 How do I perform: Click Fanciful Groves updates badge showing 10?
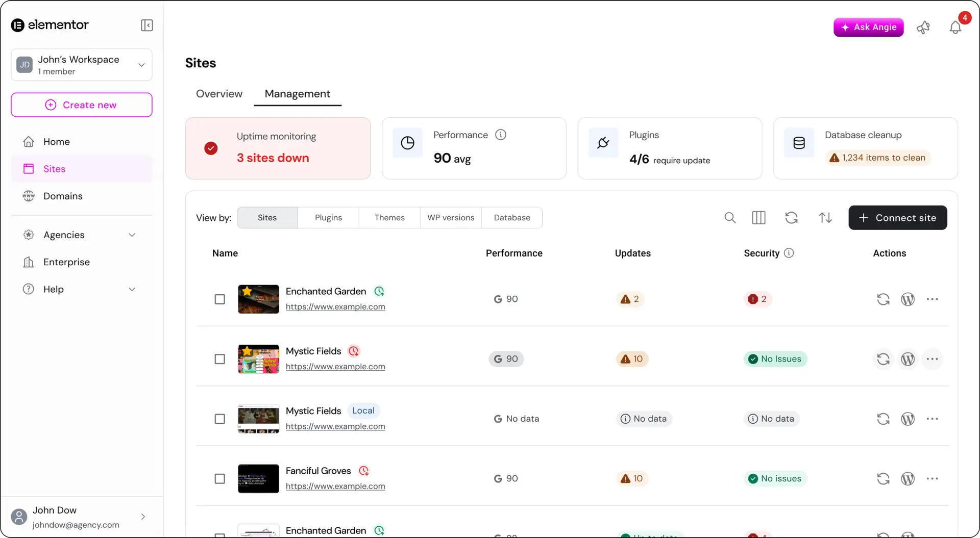pyautogui.click(x=632, y=478)
